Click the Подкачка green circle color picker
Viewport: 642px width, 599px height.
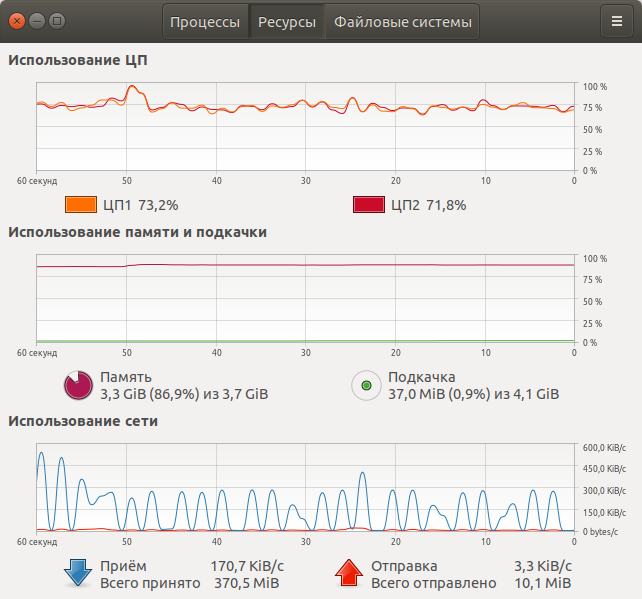pyautogui.click(x=366, y=385)
